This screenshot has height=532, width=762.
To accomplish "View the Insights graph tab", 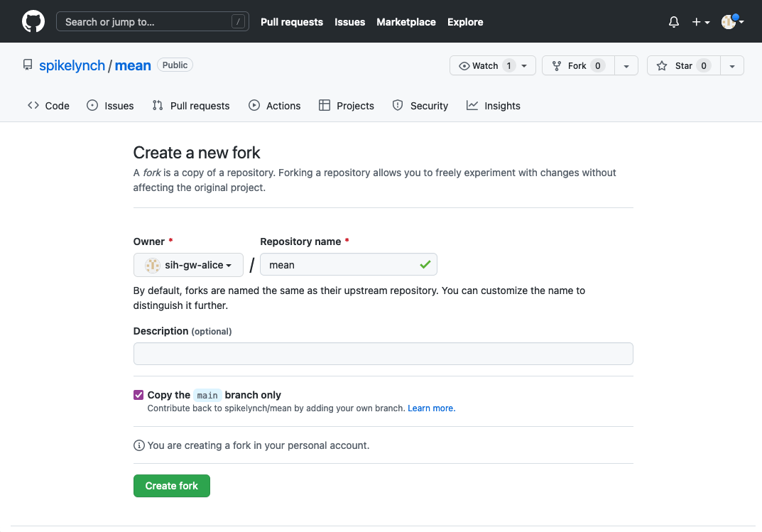I will 493,105.
